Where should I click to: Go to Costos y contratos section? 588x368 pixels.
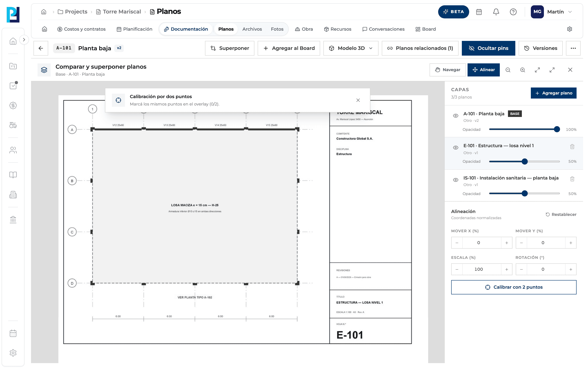pos(81,29)
